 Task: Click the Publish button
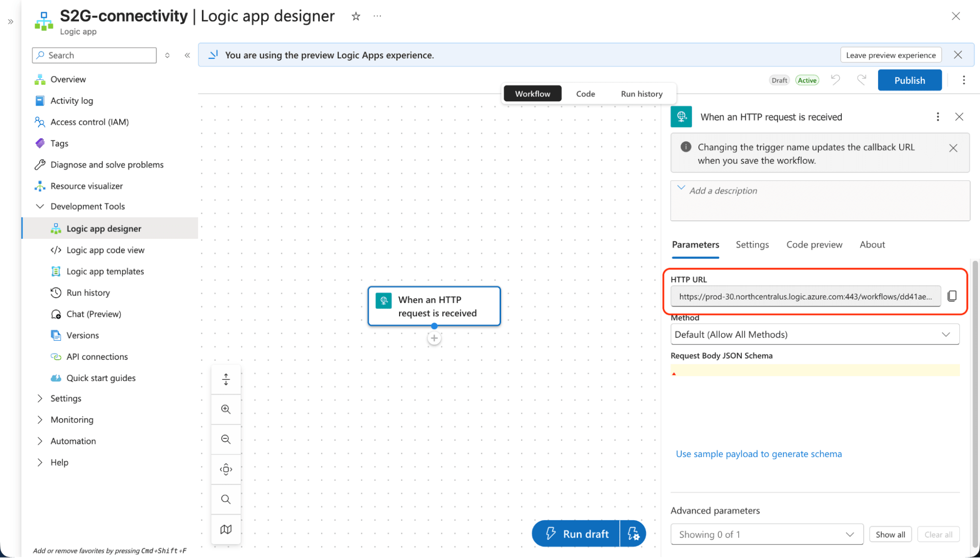(909, 80)
